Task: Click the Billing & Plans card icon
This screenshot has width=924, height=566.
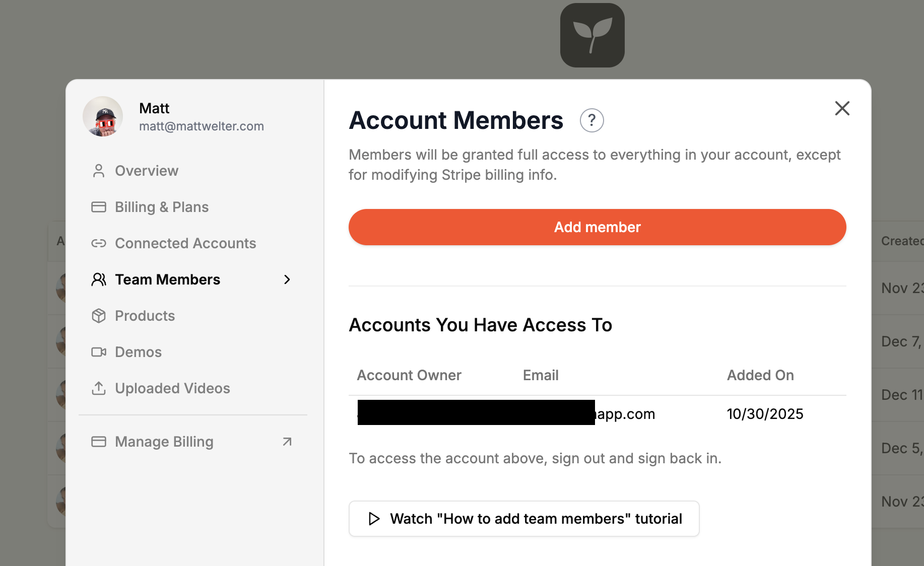Action: pyautogui.click(x=99, y=207)
